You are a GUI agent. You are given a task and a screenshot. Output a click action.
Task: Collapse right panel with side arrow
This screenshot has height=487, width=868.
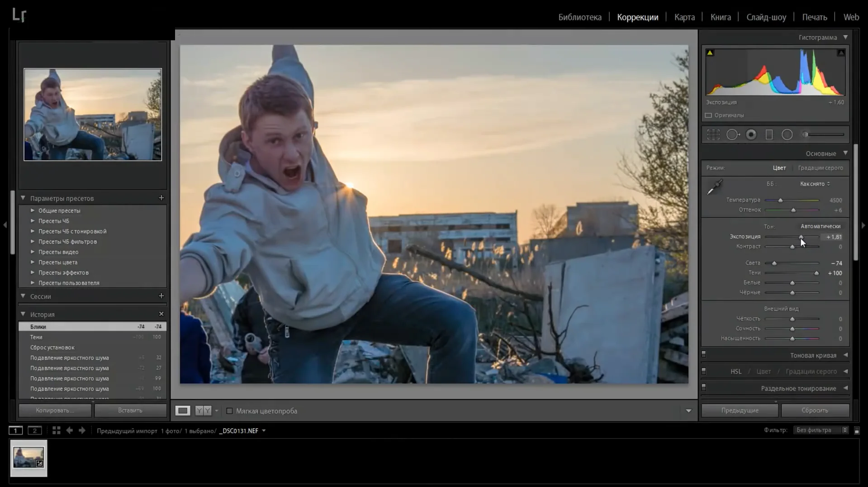863,225
